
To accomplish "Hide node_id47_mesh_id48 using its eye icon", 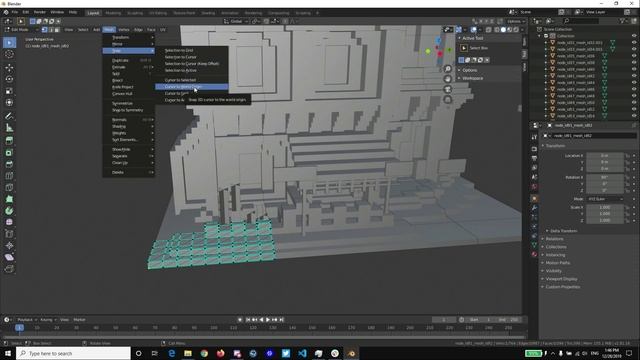I will click(x=634, y=96).
